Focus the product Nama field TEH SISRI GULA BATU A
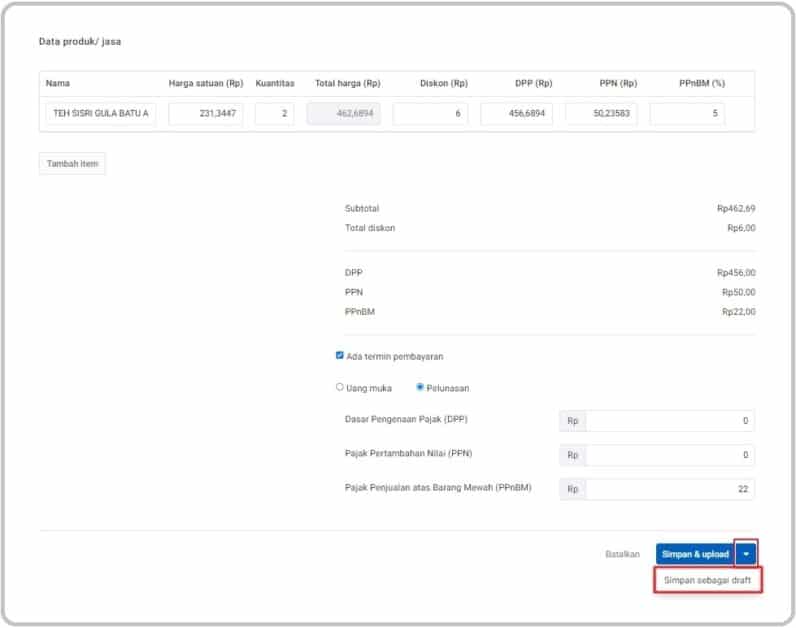Screen dimensions: 796x628 [101, 114]
